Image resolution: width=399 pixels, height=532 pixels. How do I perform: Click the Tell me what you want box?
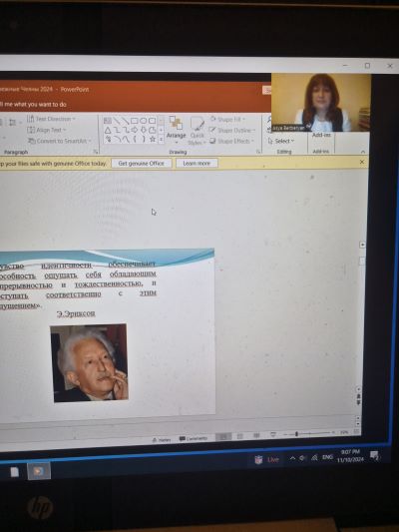click(33, 104)
